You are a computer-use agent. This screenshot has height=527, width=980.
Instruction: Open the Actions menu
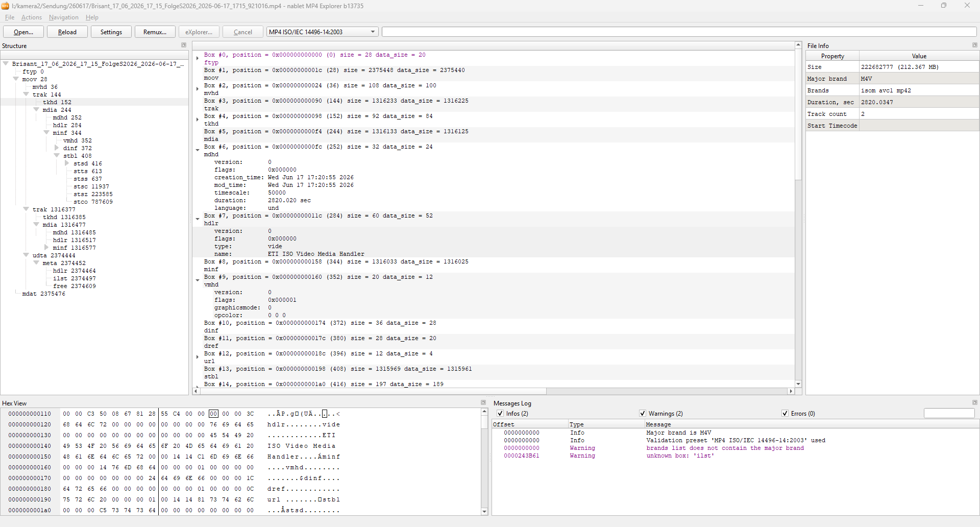[x=32, y=17]
